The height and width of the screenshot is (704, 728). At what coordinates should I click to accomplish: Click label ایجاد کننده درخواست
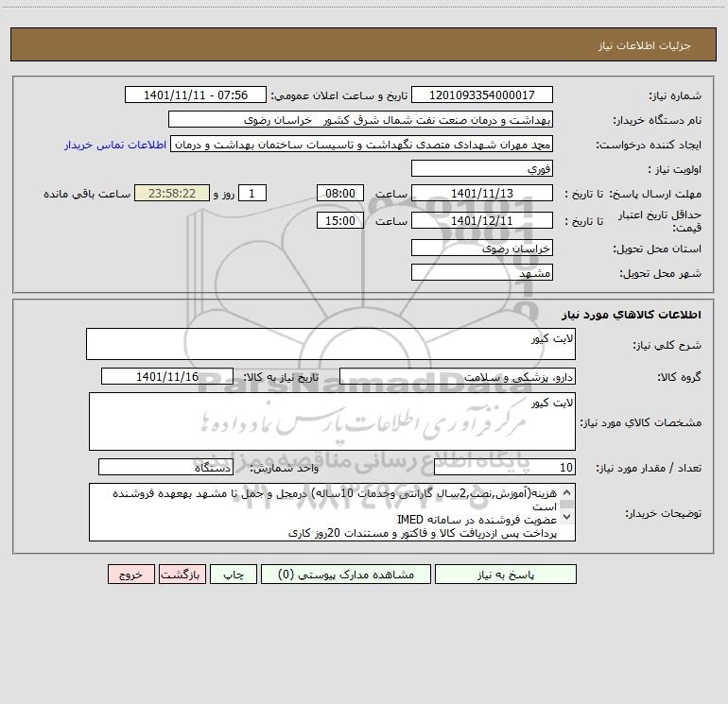pyautogui.click(x=649, y=146)
